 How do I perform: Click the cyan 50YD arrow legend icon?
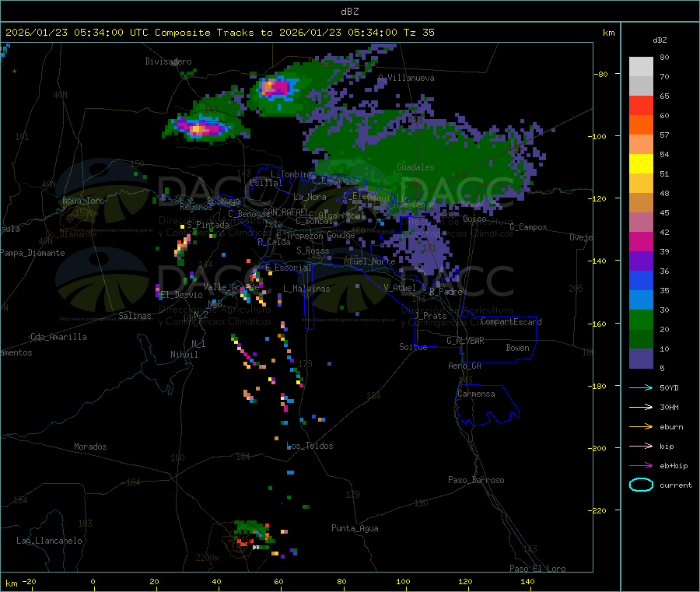[x=641, y=387]
